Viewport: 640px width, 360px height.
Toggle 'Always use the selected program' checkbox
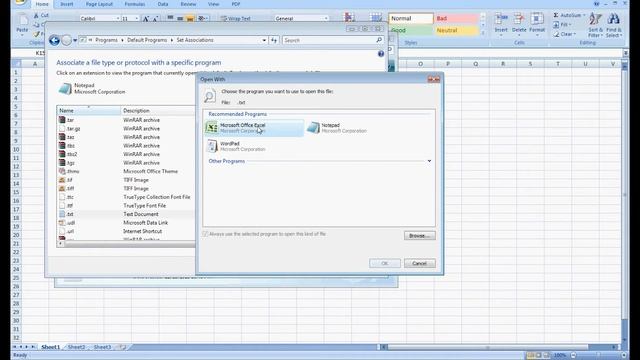(205, 234)
